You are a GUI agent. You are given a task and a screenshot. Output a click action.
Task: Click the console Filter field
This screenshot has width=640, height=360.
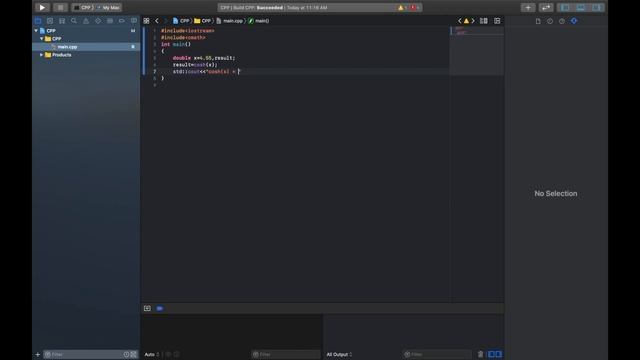437,354
